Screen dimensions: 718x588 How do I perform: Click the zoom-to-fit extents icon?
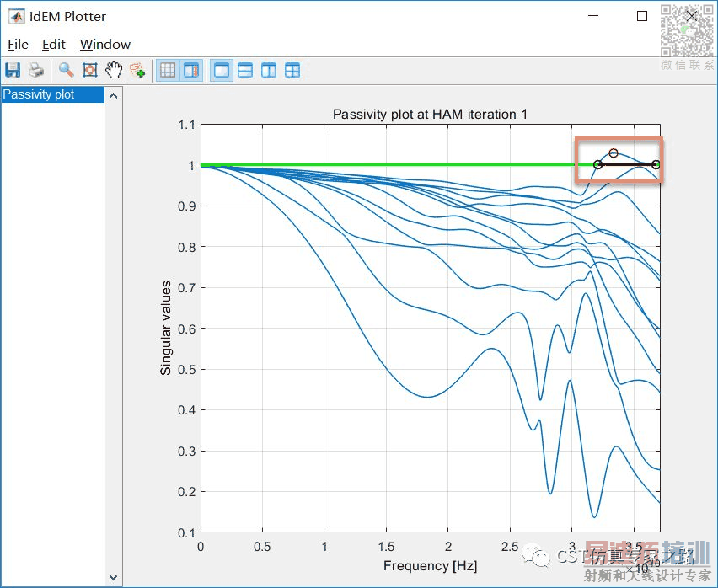click(x=89, y=71)
